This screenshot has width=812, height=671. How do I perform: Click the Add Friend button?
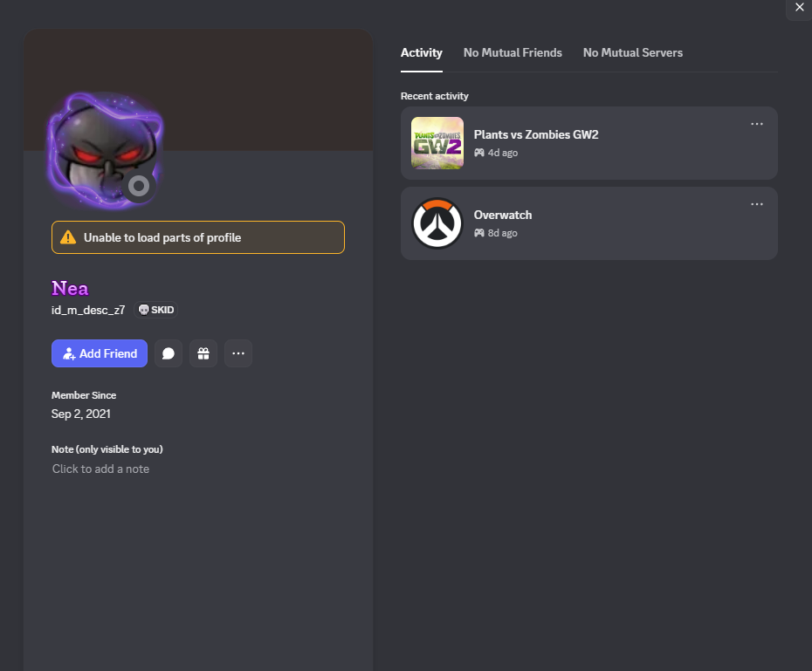(x=100, y=353)
